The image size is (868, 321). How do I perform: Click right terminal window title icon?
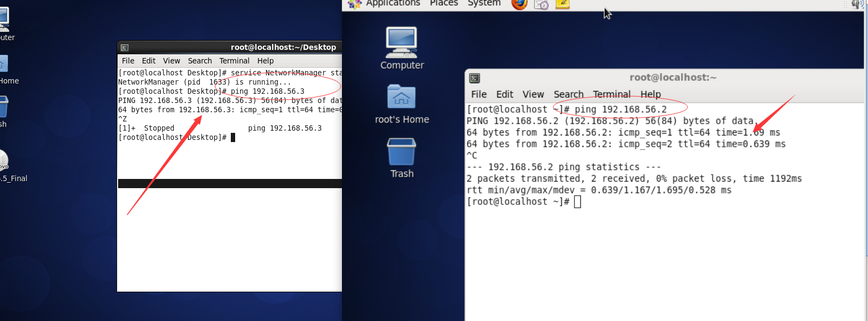click(475, 78)
